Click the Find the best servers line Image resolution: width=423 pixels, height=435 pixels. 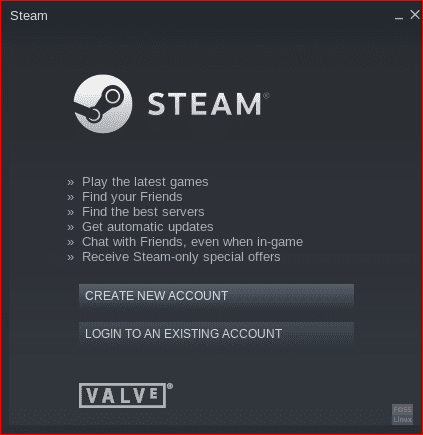point(143,212)
